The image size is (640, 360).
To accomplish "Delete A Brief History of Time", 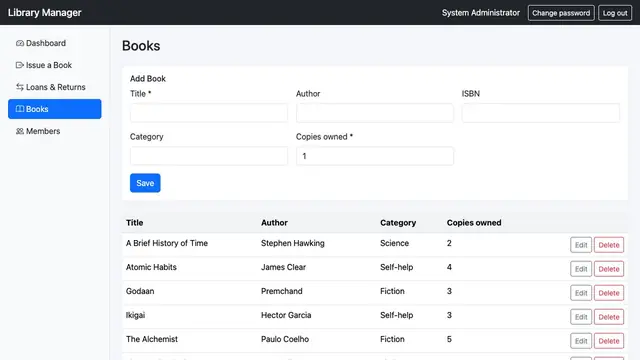I will pos(609,245).
